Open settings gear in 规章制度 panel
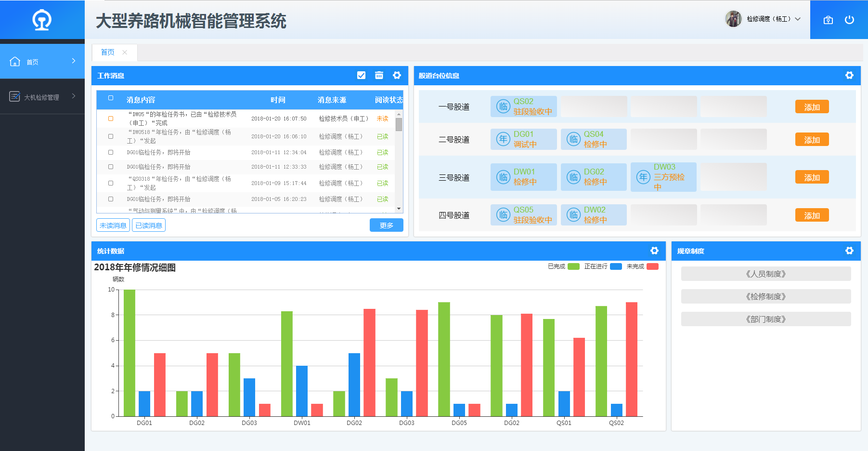868x451 pixels. [x=849, y=251]
